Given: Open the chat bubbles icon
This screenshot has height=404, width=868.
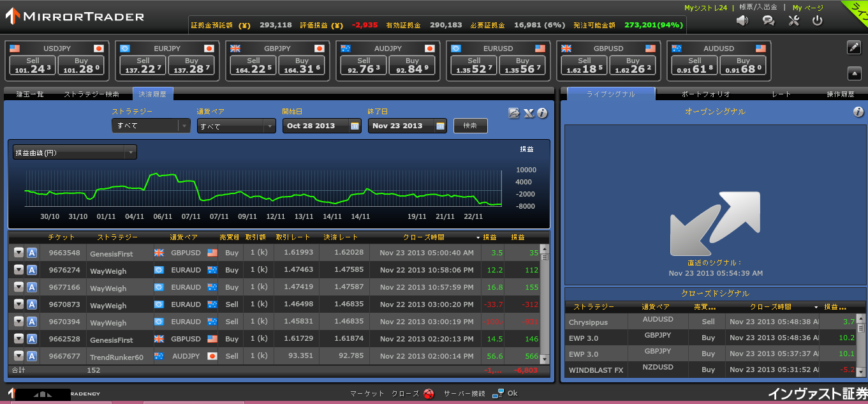Looking at the screenshot, I should coord(769,20).
